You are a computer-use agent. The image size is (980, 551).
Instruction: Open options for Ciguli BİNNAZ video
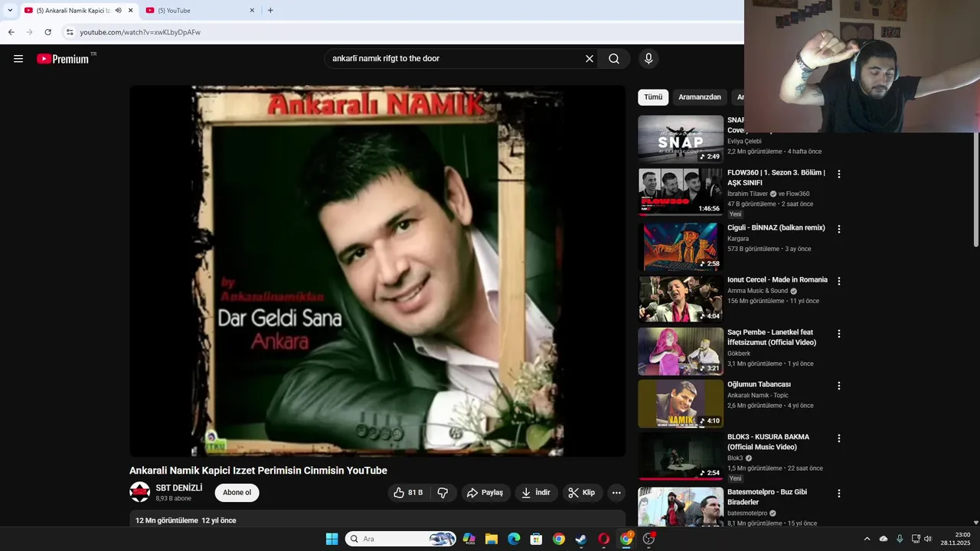pos(839,229)
